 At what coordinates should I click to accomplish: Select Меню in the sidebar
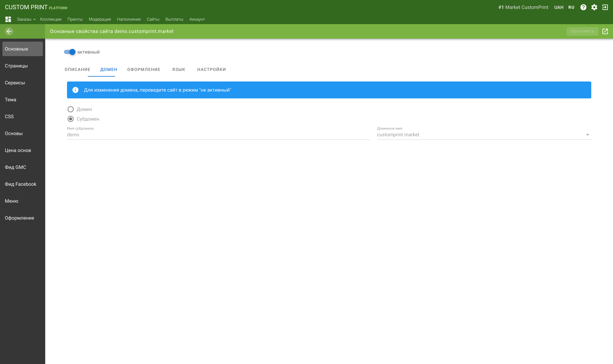tap(22, 201)
